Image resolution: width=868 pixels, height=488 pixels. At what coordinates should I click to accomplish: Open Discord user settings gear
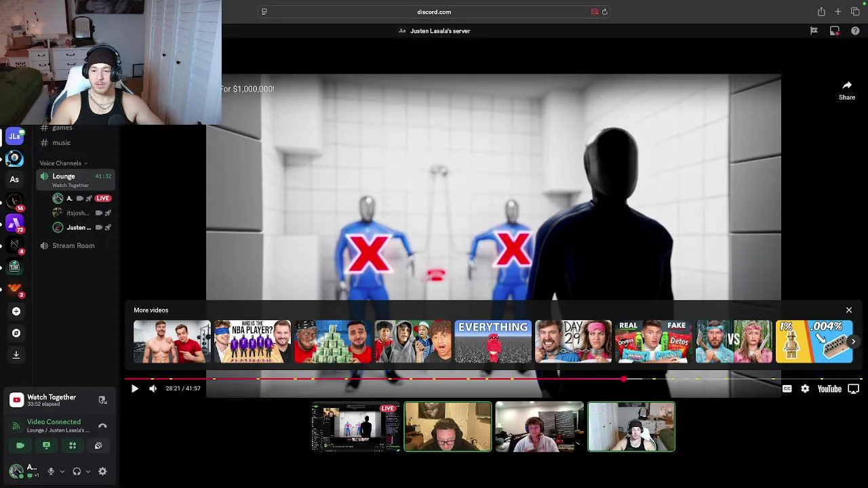(102, 471)
